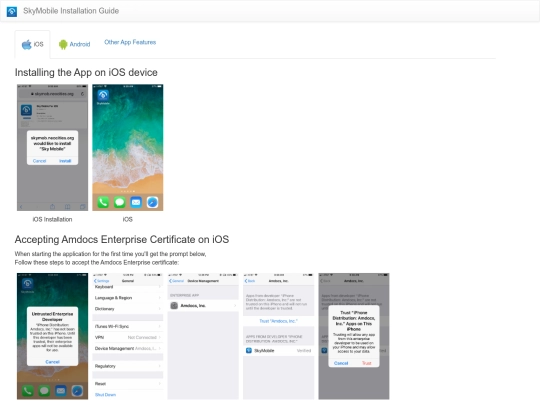The width and height of the screenshot is (540, 405).
Task: Click the Language & Region row
Action: (x=128, y=298)
